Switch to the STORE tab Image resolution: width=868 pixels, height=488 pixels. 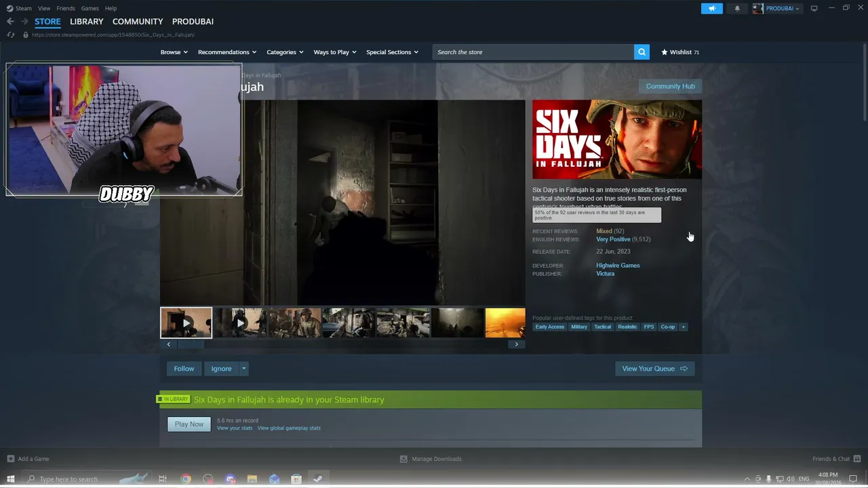(x=47, y=22)
